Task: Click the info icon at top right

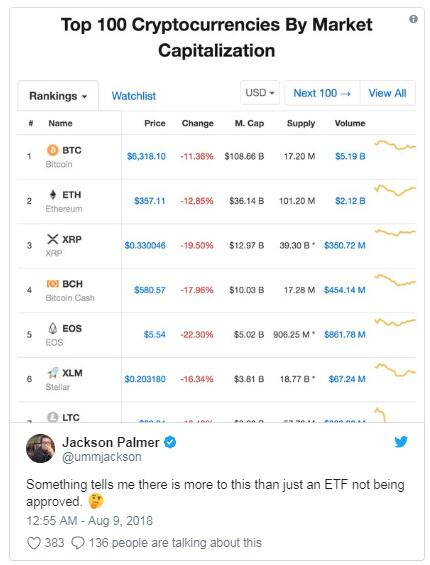Action: point(413,19)
